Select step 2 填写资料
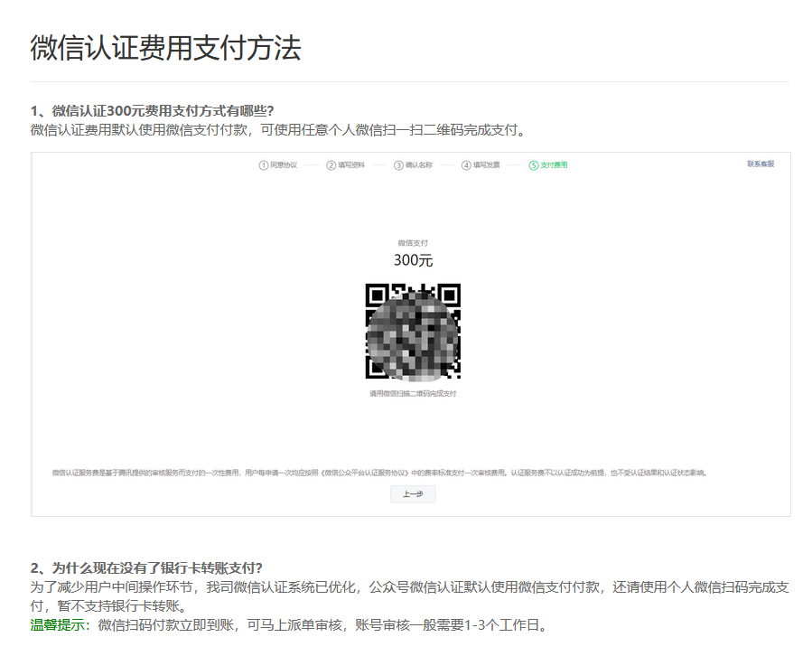Screen dimensions: 812x656 (x=345, y=165)
